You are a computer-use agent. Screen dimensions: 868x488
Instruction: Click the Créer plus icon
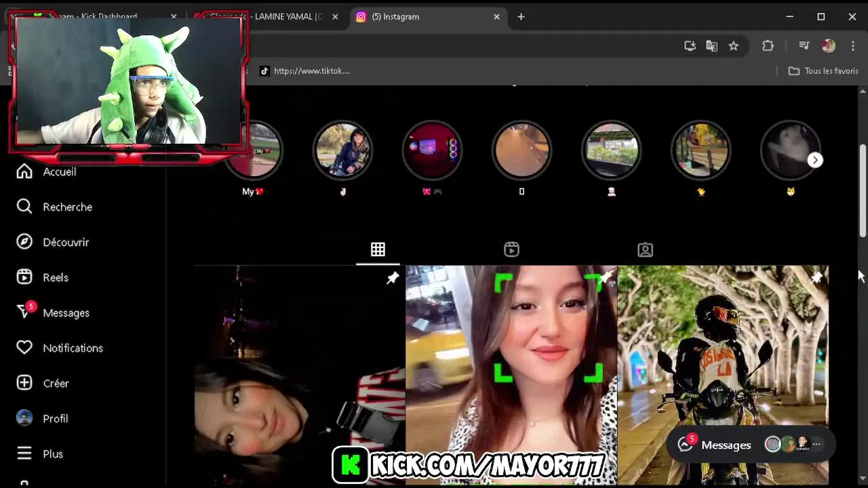click(24, 383)
